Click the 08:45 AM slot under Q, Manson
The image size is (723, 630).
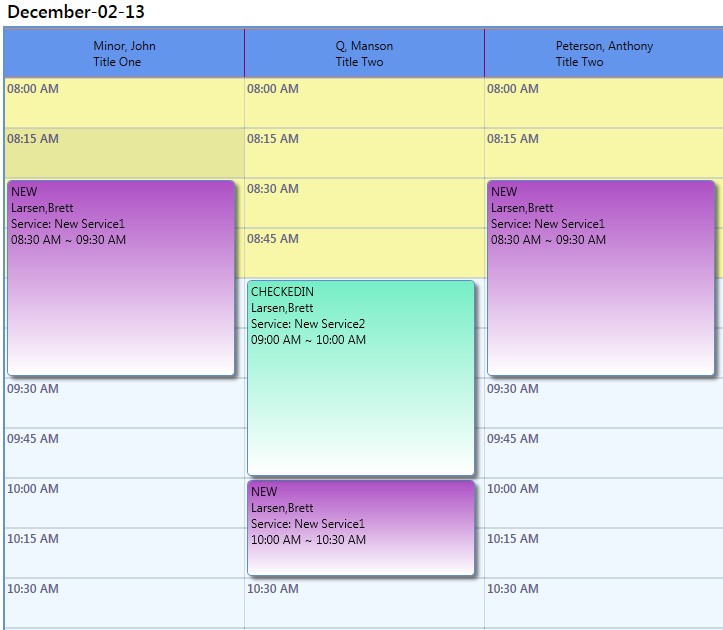pos(364,253)
